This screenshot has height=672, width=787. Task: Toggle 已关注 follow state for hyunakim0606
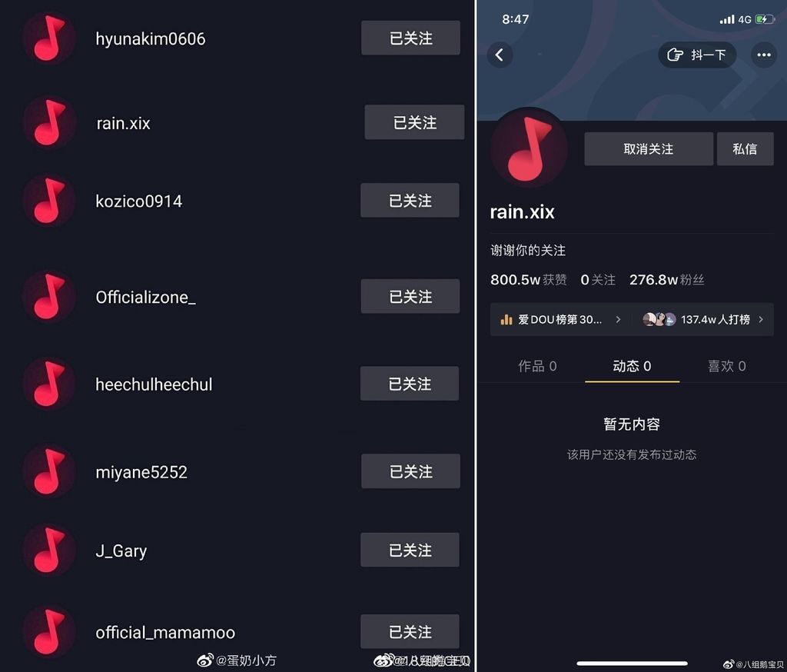(410, 38)
